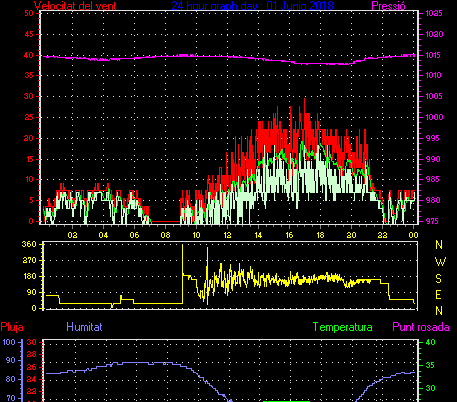Click the 45 tick on wind speed axis
The height and width of the screenshot is (402, 457).
tap(29, 34)
